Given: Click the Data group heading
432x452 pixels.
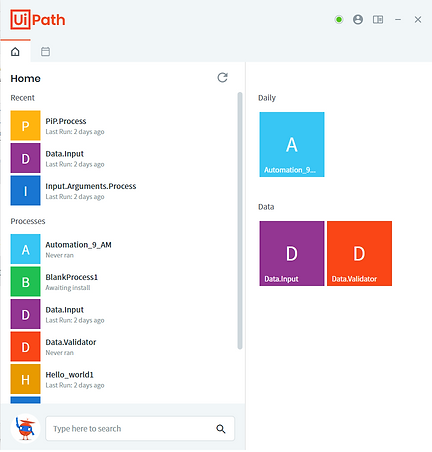Looking at the screenshot, I should pos(266,207).
